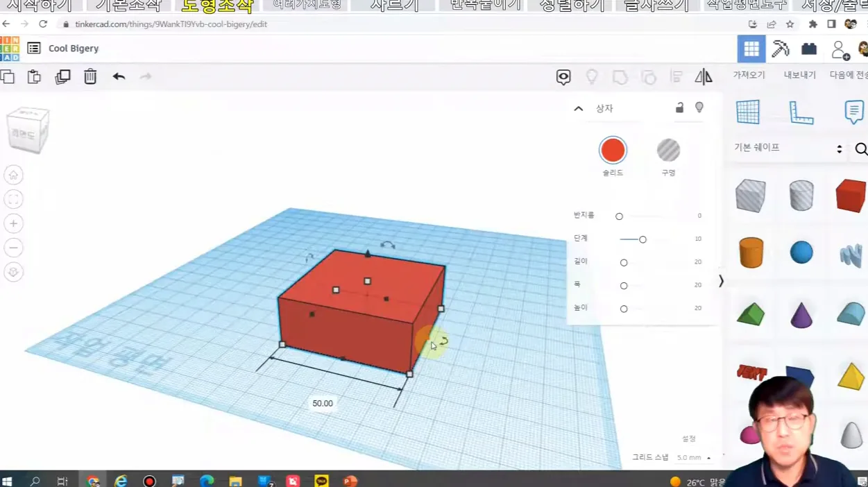Collapse the 상자 shape panel

(579, 109)
